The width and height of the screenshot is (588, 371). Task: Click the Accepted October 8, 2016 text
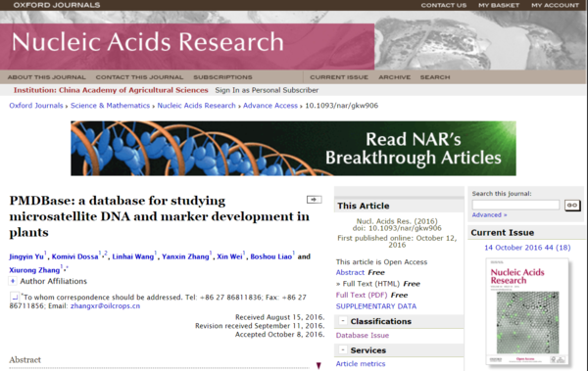pyautogui.click(x=279, y=334)
